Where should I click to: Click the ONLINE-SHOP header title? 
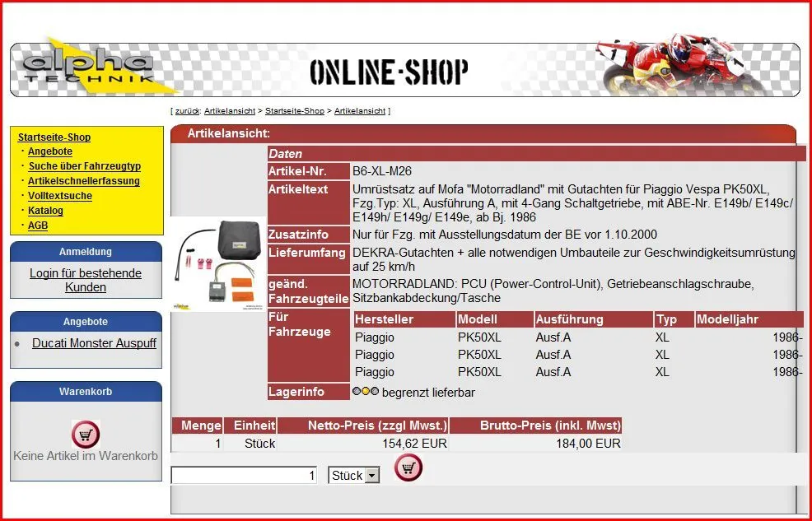pos(389,72)
